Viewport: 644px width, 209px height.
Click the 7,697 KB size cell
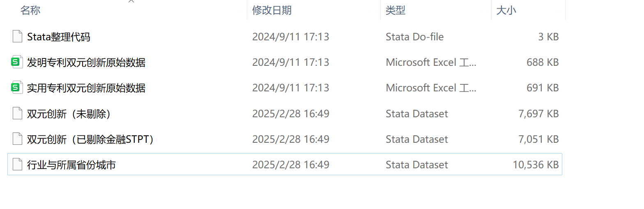click(538, 114)
